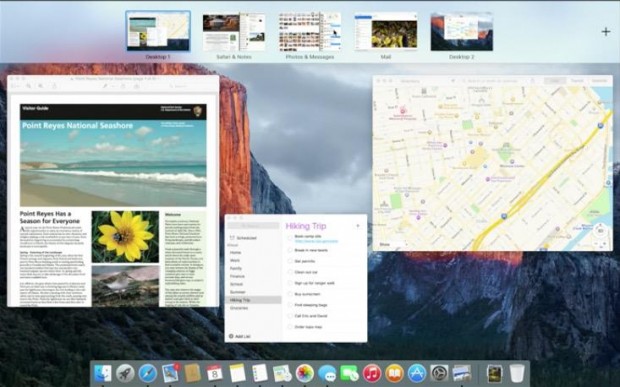
Task: Zoom out with minus control on the map
Action: pyautogui.click(x=595, y=244)
